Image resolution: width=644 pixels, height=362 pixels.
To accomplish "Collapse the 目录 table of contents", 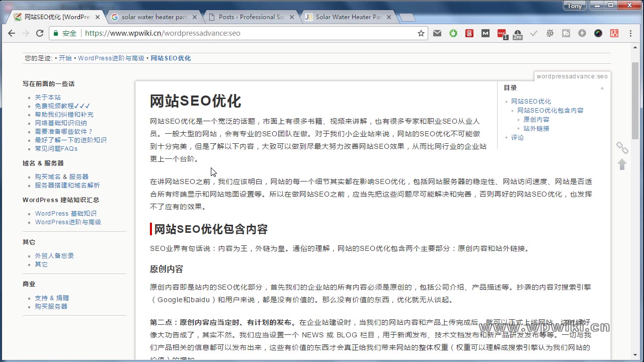I will 602,88.
